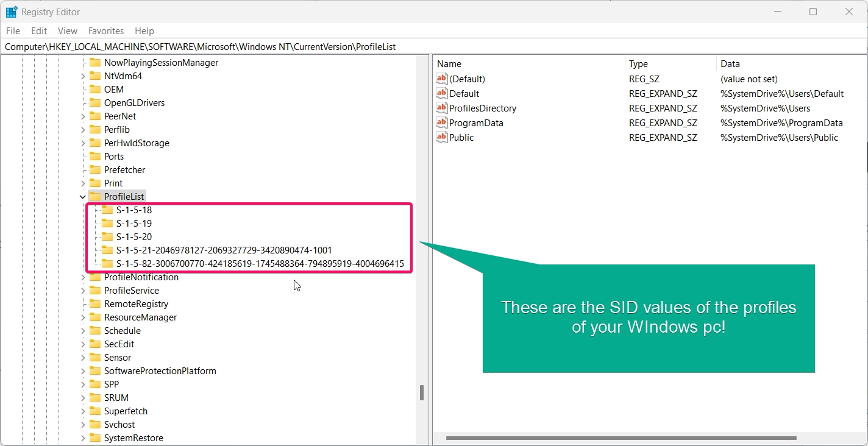Click the ProfileList open folder icon
The image size is (868, 446).
pyautogui.click(x=94, y=196)
